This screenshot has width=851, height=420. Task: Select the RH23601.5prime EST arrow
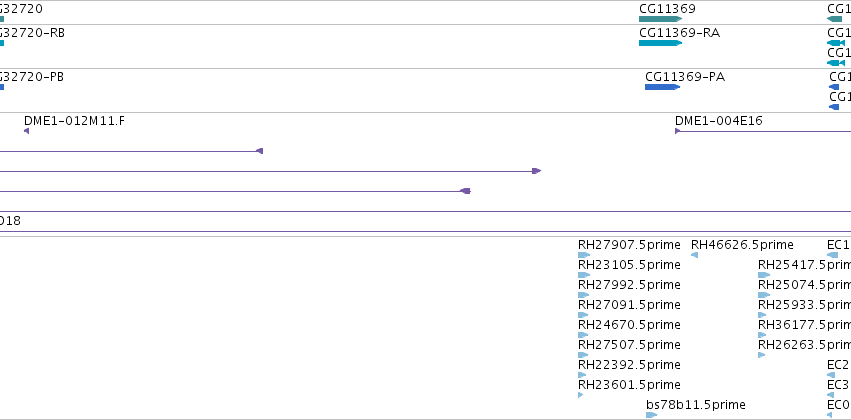(x=581, y=395)
